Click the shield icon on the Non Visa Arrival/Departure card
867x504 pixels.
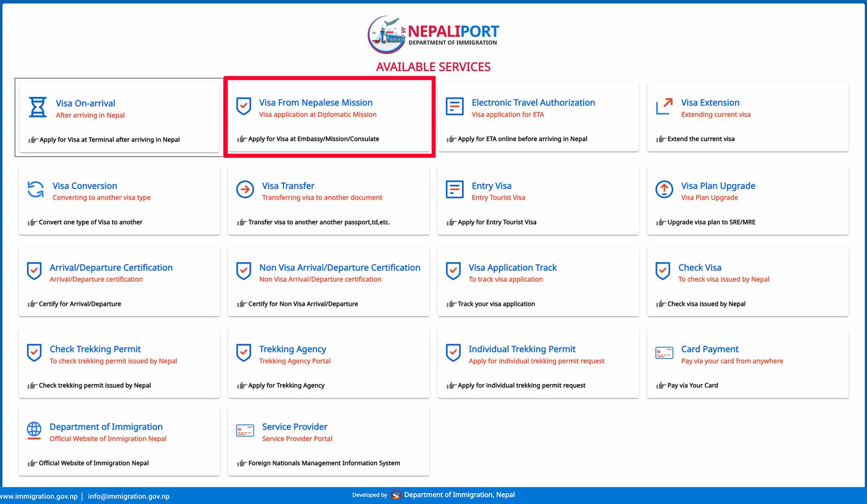tap(244, 271)
